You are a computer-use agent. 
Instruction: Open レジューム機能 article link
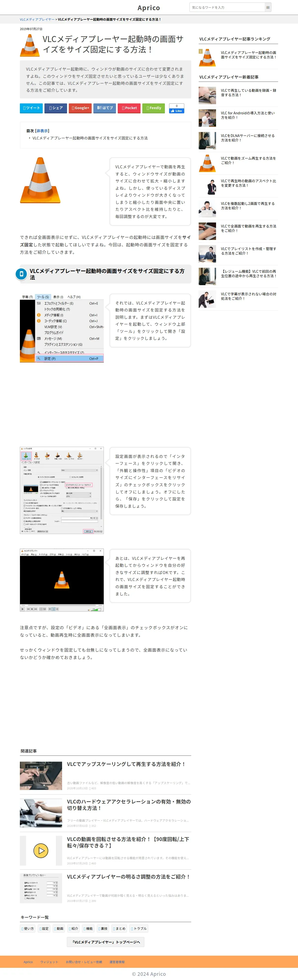pyautogui.click(x=249, y=273)
